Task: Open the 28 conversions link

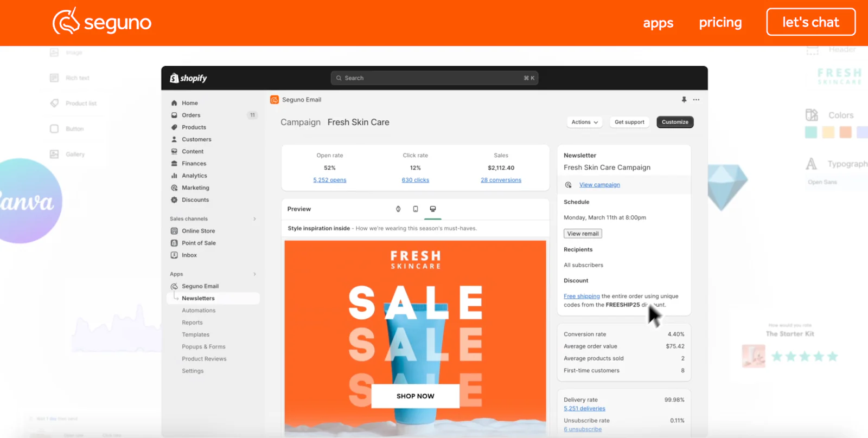Action: 501,180
